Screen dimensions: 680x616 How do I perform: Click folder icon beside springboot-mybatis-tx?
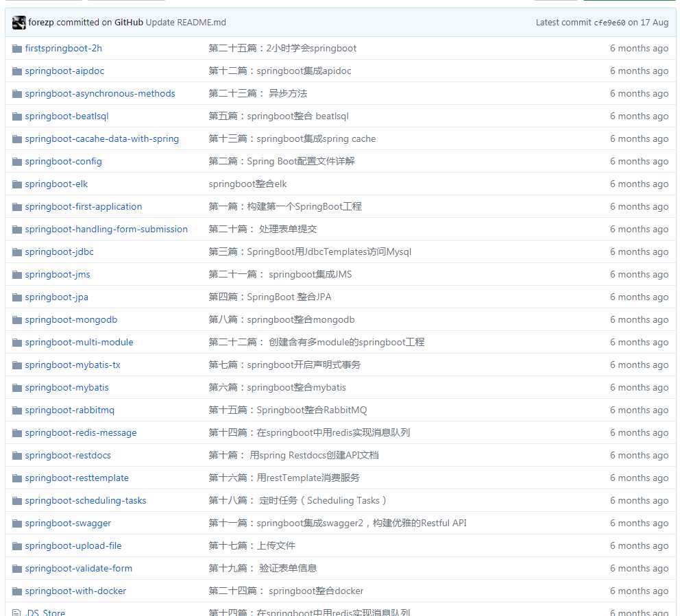pos(17,365)
